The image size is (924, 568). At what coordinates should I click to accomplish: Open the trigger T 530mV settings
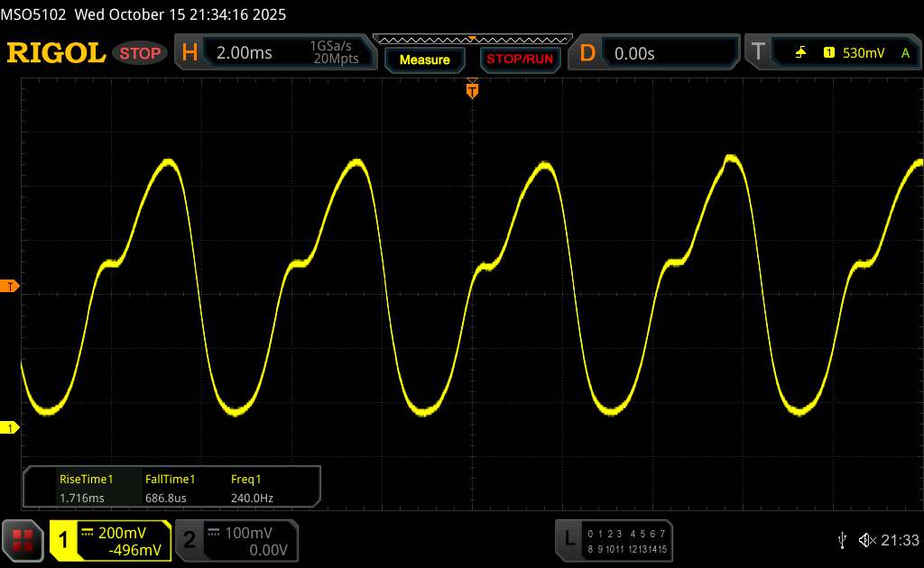tap(835, 53)
